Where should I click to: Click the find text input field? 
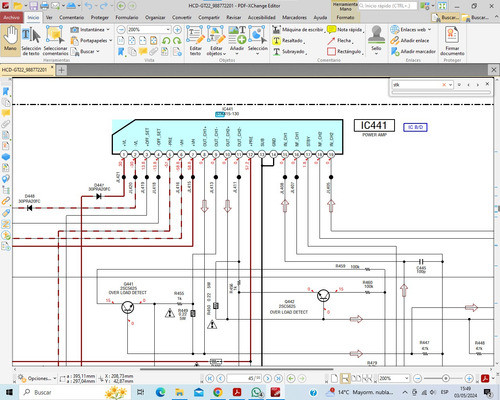point(417,85)
